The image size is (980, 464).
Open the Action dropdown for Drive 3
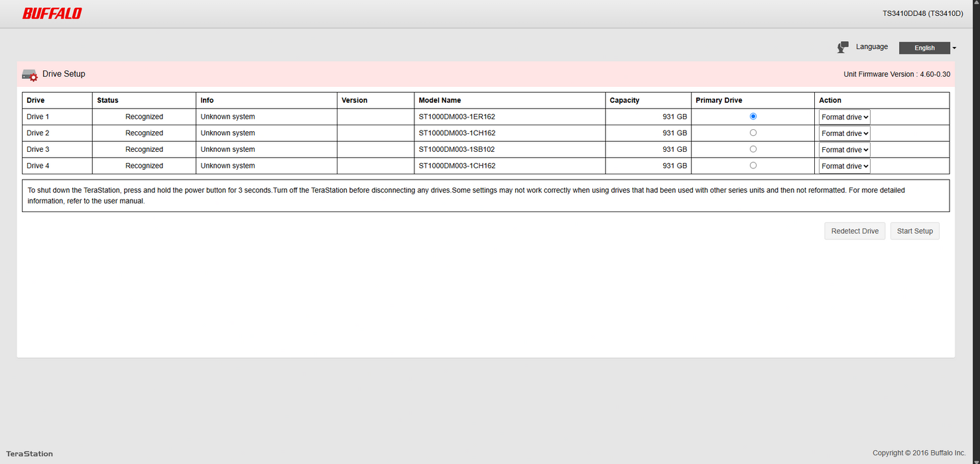click(844, 150)
